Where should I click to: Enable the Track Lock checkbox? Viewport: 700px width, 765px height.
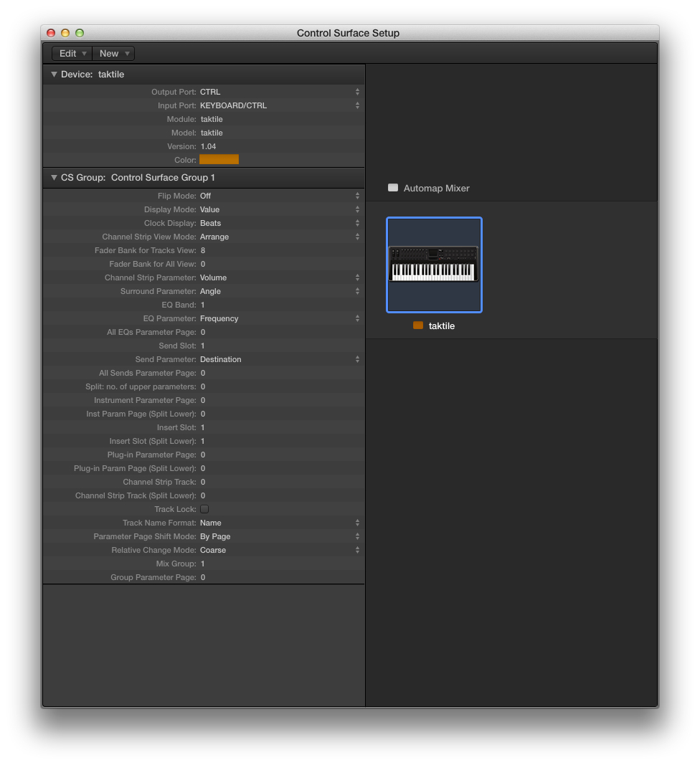(203, 509)
